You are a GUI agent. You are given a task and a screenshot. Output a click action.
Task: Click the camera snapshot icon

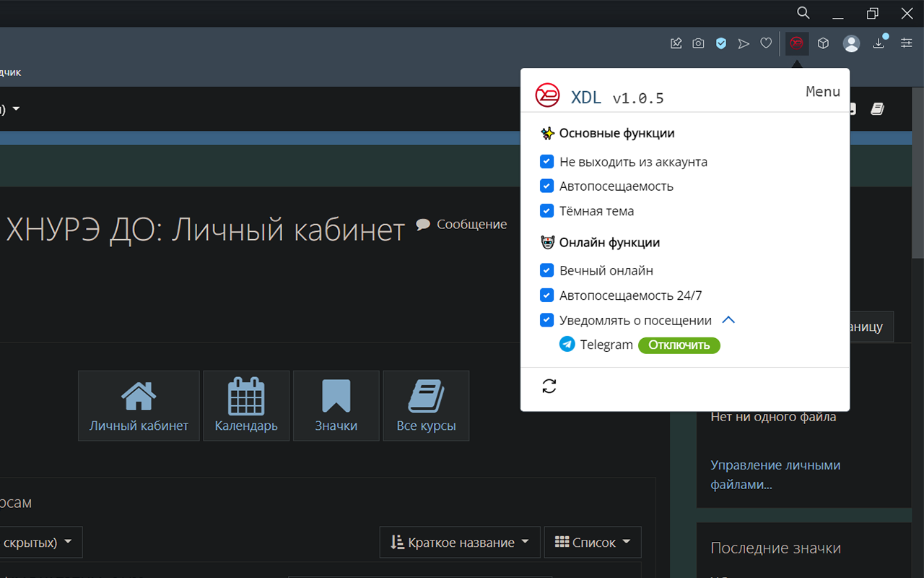coord(698,43)
